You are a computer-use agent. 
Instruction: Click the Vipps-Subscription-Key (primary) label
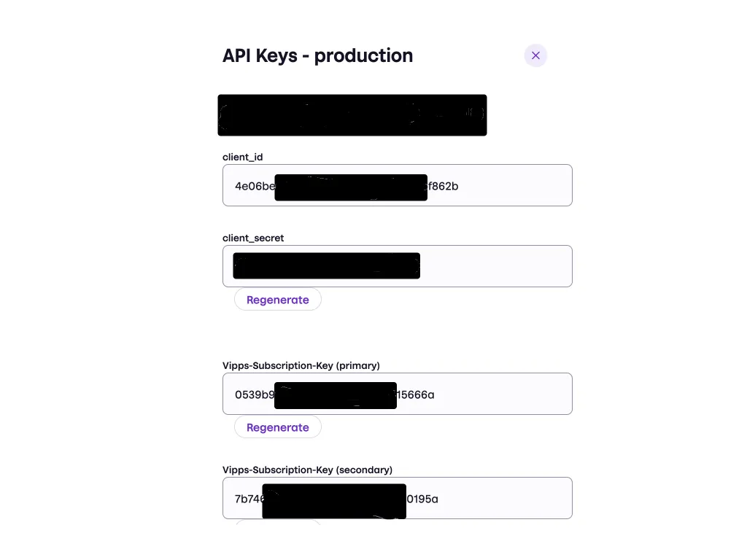[301, 365]
